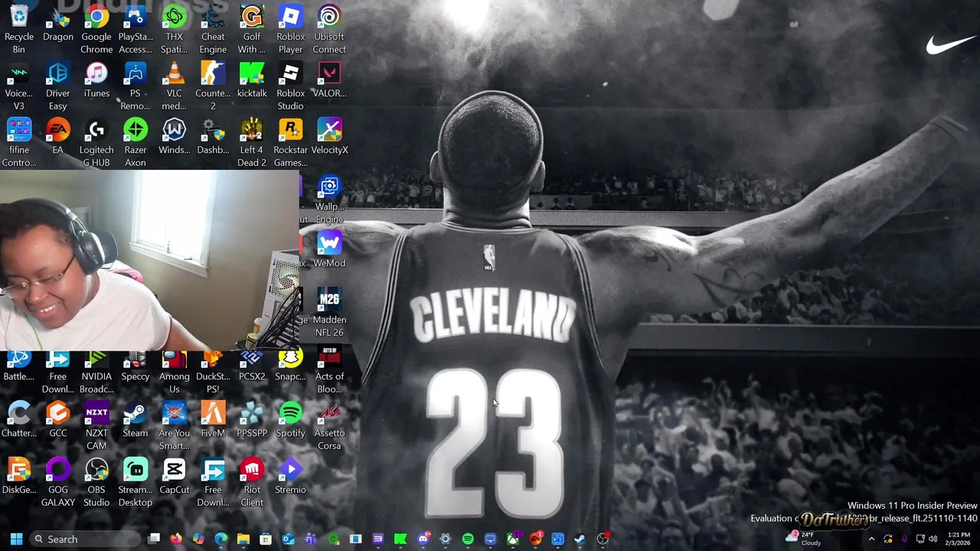Screen dimensions: 980x551
Task: Open the clock and date flyout
Action: [959, 539]
